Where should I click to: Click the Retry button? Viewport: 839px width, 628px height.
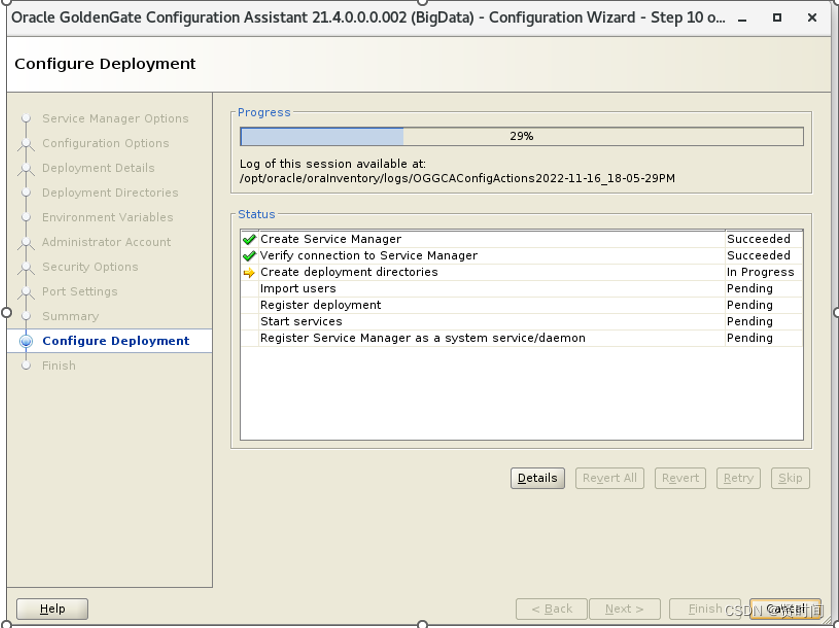[x=738, y=478]
